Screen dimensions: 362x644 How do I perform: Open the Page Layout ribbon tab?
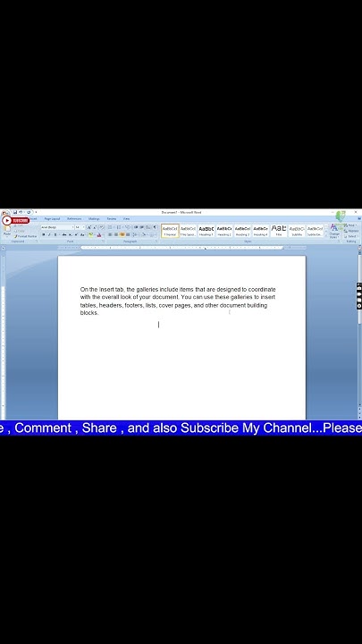52,219
